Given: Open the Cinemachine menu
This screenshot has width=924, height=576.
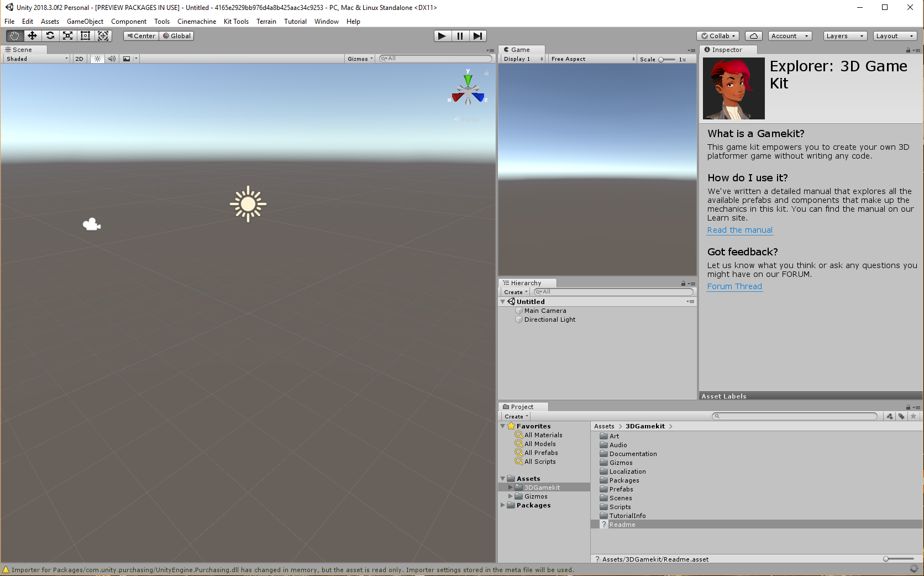Looking at the screenshot, I should (x=197, y=22).
